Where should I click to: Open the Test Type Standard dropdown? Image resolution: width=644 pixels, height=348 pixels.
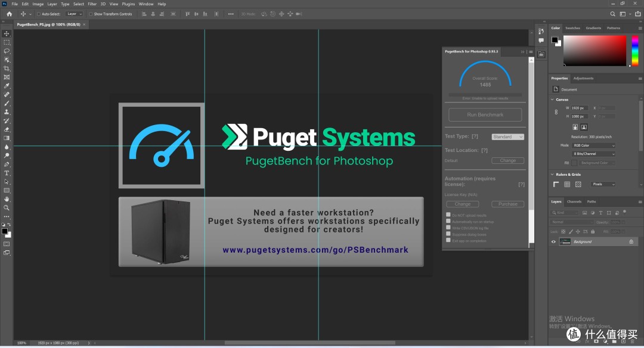coord(507,136)
